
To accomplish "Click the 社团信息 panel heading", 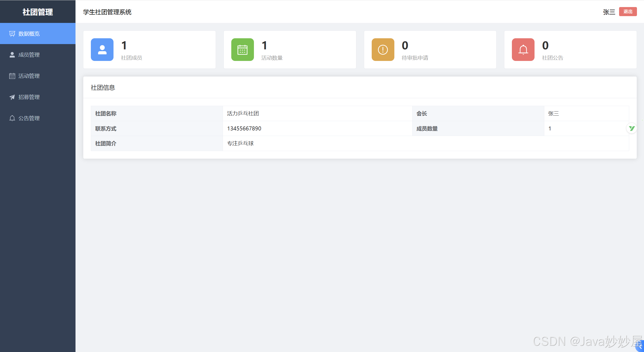I will coord(103,88).
